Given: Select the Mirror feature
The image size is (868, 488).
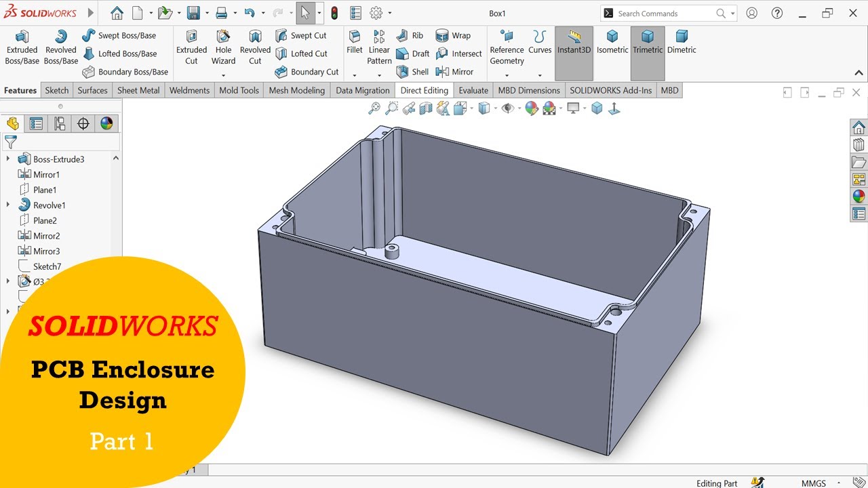Looking at the screenshot, I should (454, 72).
